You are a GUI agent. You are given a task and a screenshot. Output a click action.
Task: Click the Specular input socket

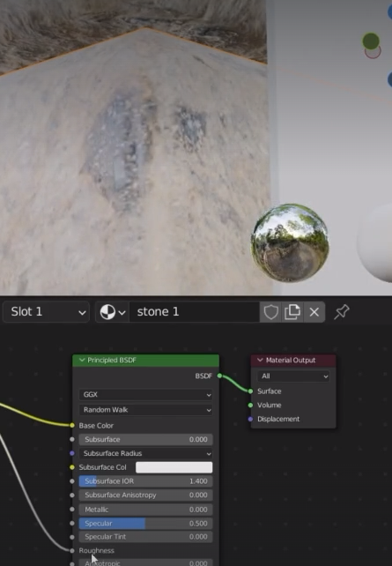click(x=72, y=524)
